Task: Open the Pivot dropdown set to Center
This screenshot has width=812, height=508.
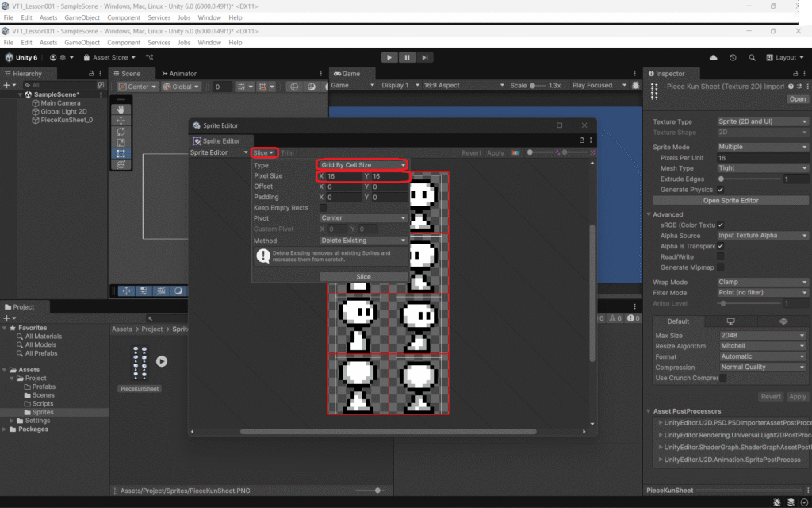Action: tap(363, 218)
